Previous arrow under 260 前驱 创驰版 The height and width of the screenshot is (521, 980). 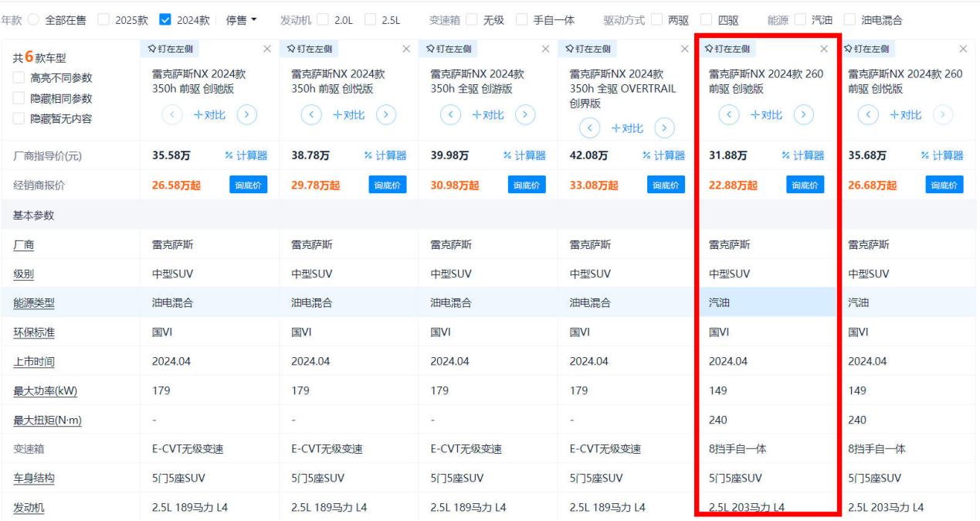[728, 114]
